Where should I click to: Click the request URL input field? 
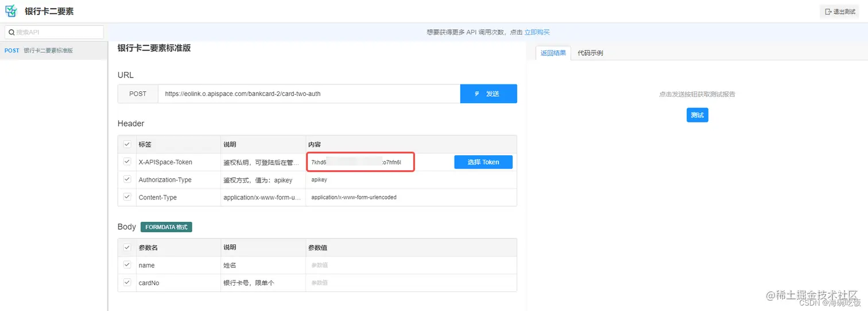click(x=309, y=94)
